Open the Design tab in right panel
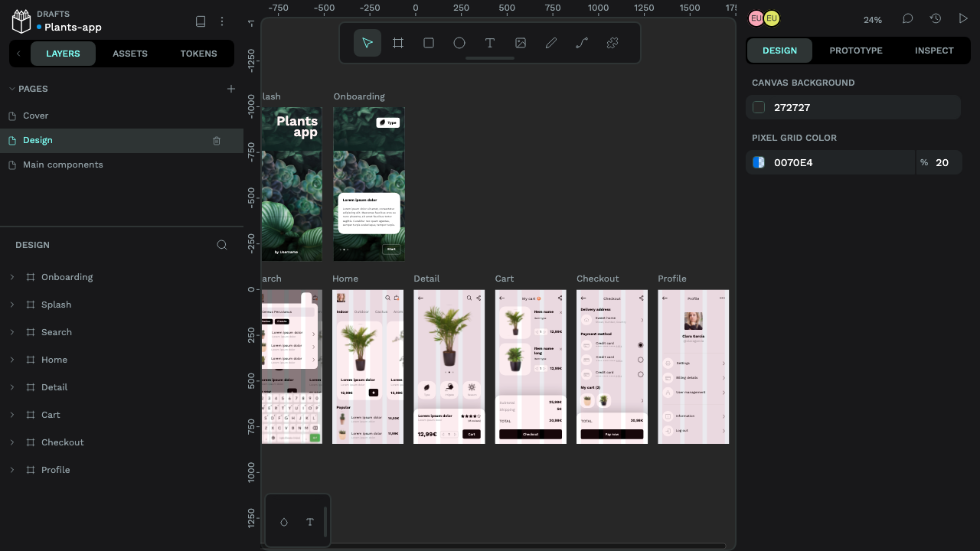Viewport: 980px width, 551px height. point(779,51)
